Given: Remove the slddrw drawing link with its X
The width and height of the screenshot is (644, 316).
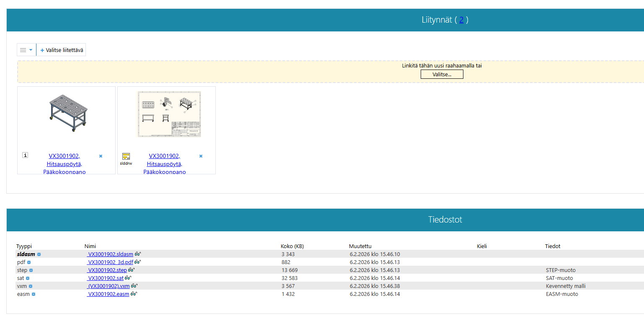Looking at the screenshot, I should pyautogui.click(x=201, y=156).
